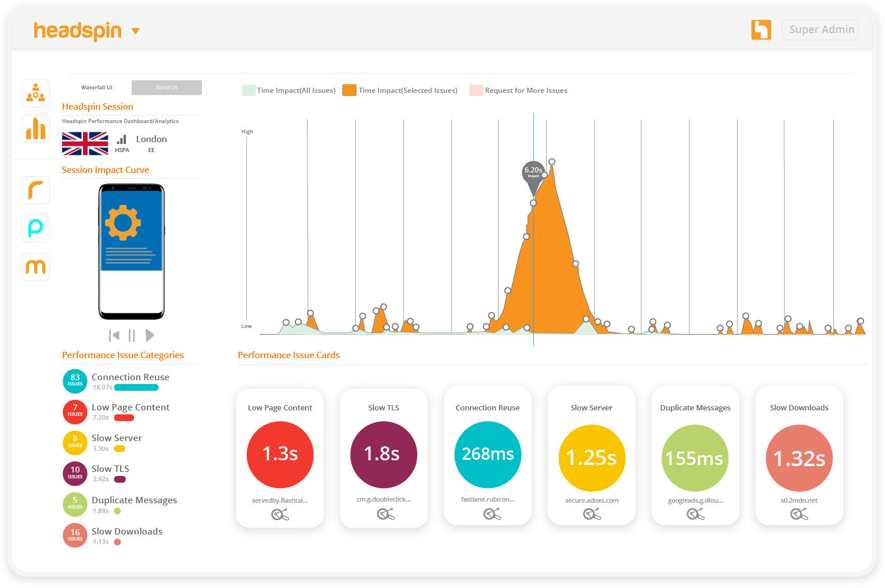Click the peak data point on impact curve

click(552, 162)
